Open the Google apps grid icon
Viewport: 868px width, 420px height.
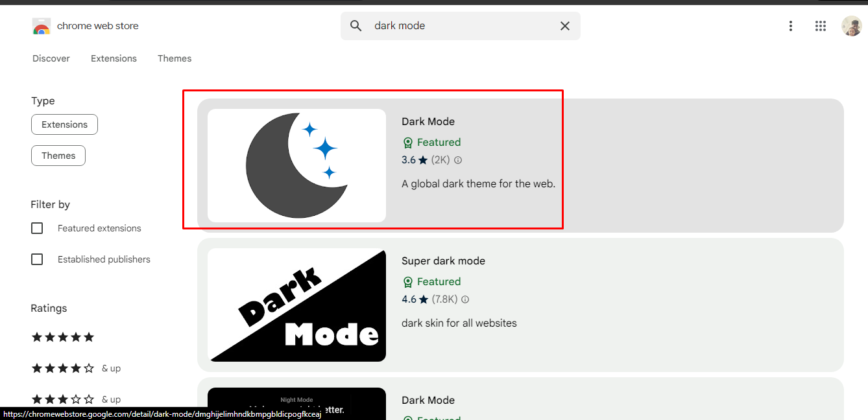pyautogui.click(x=821, y=26)
